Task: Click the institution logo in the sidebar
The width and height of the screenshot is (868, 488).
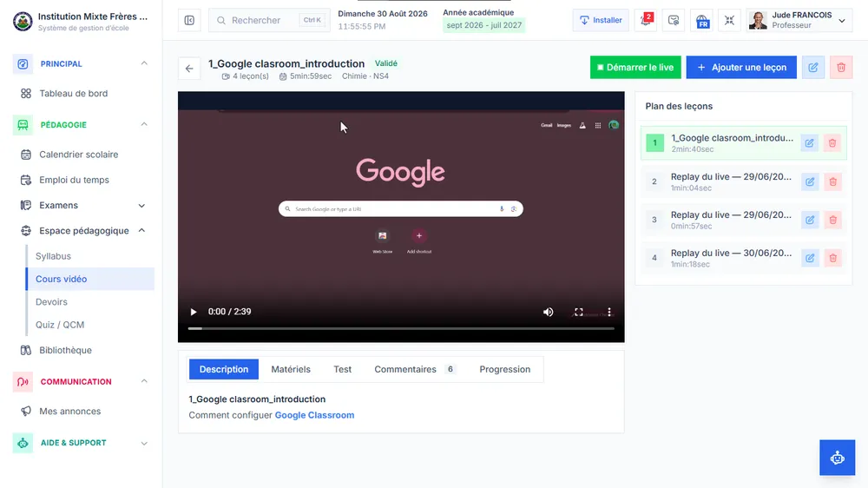Action: 23,21
